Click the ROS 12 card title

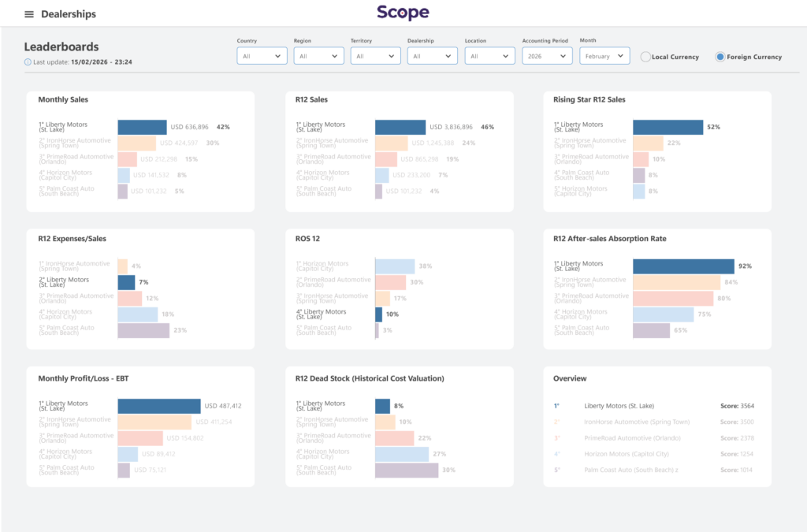(307, 239)
